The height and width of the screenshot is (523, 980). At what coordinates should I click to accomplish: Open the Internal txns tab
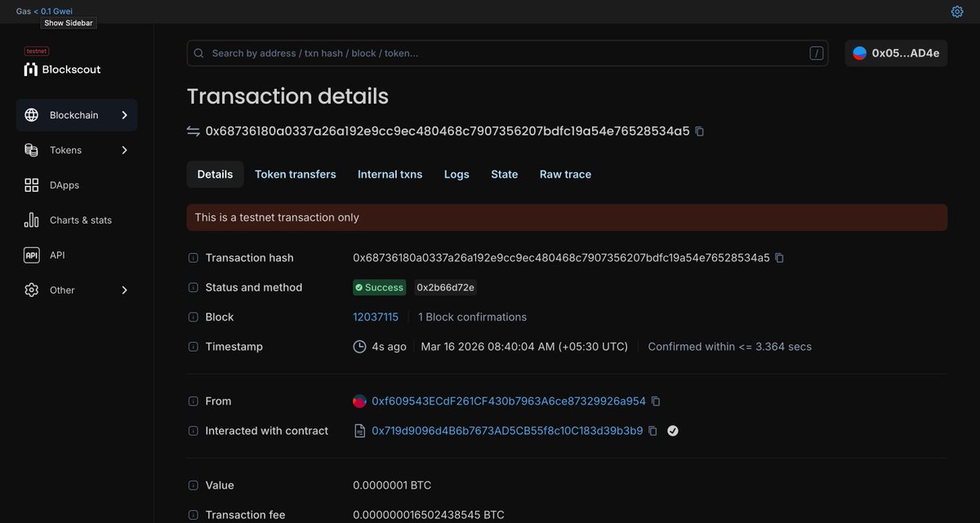(x=390, y=175)
